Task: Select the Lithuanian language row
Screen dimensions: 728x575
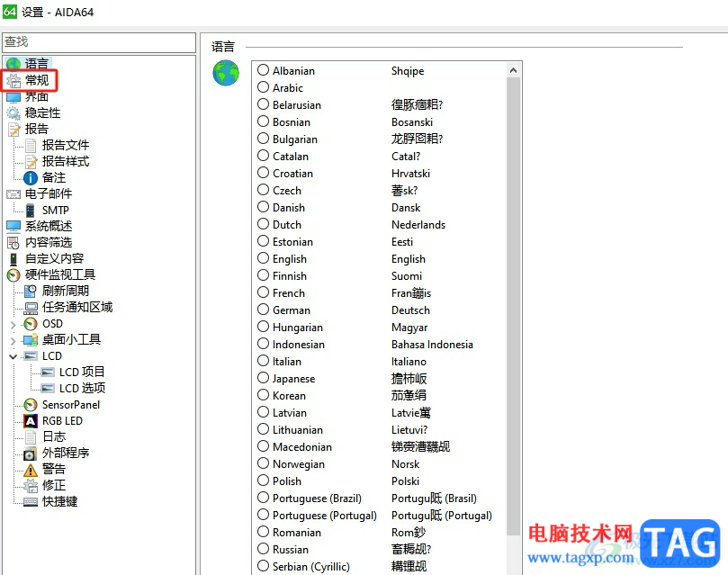Action: point(381,429)
